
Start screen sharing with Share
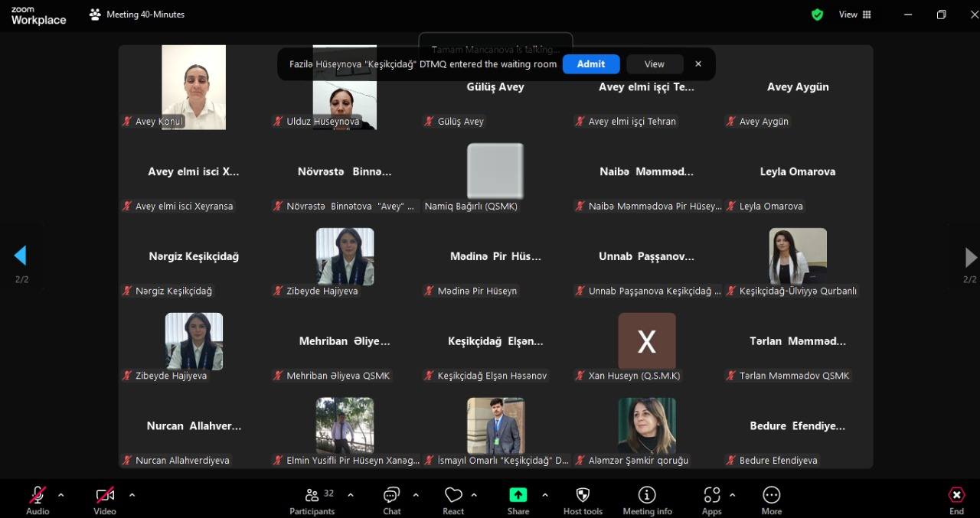(x=518, y=500)
